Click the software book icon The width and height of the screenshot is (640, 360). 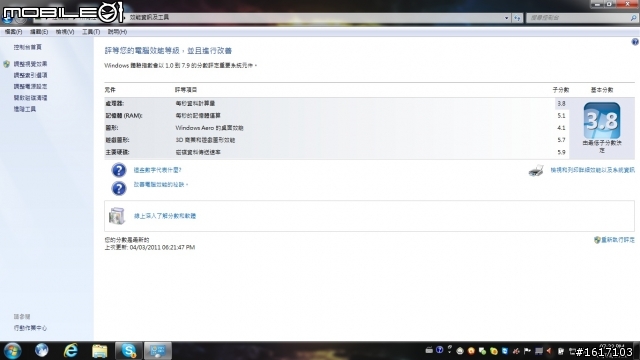click(117, 216)
